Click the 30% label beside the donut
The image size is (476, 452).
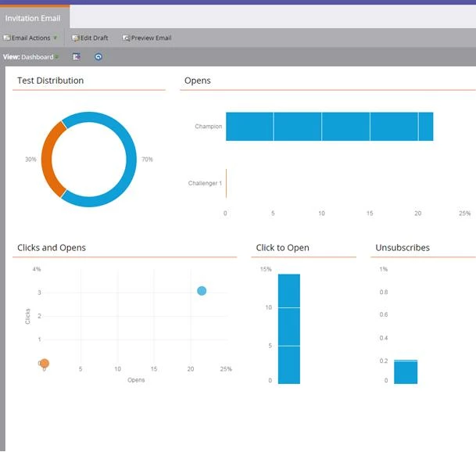click(x=30, y=160)
